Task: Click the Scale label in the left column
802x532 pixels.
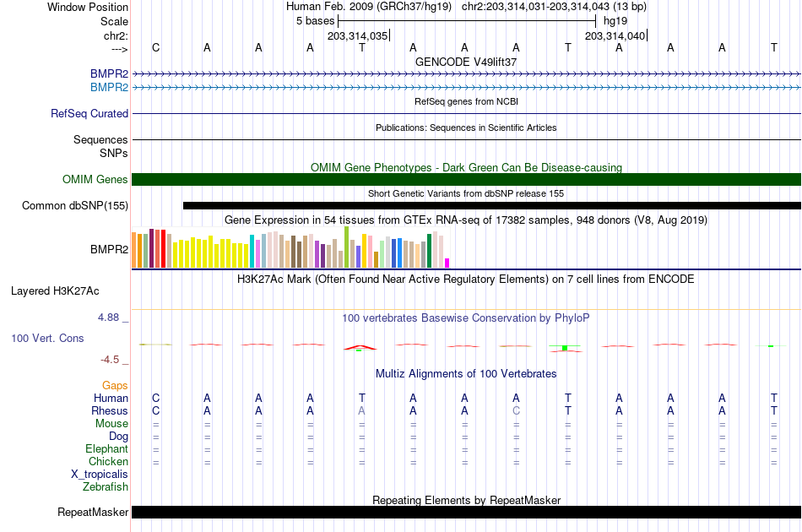Action: coord(114,21)
